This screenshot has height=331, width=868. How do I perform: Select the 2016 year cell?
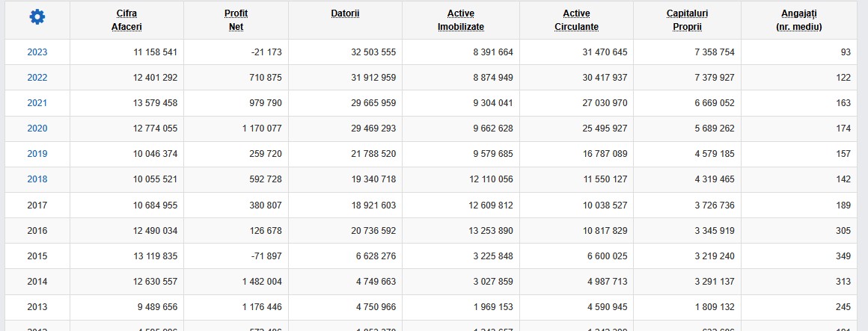[x=37, y=230]
